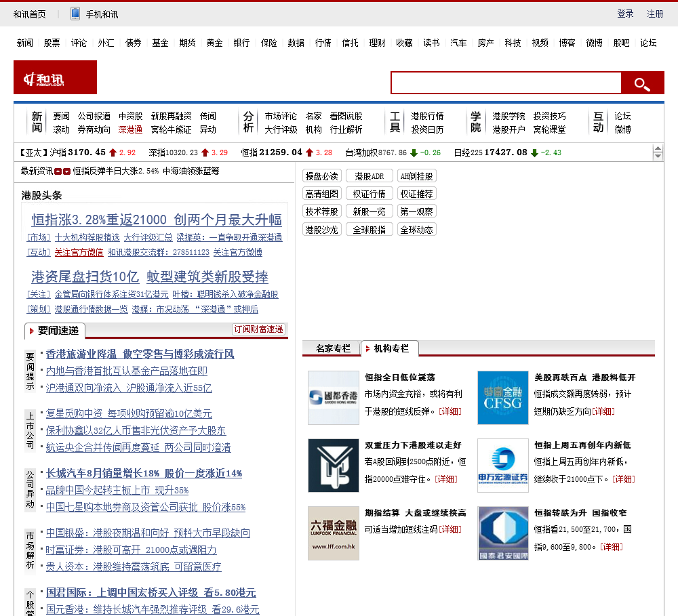This screenshot has height=616, width=678.
Task: Open 长城汽车8月销量增长18% article
Action: click(144, 473)
